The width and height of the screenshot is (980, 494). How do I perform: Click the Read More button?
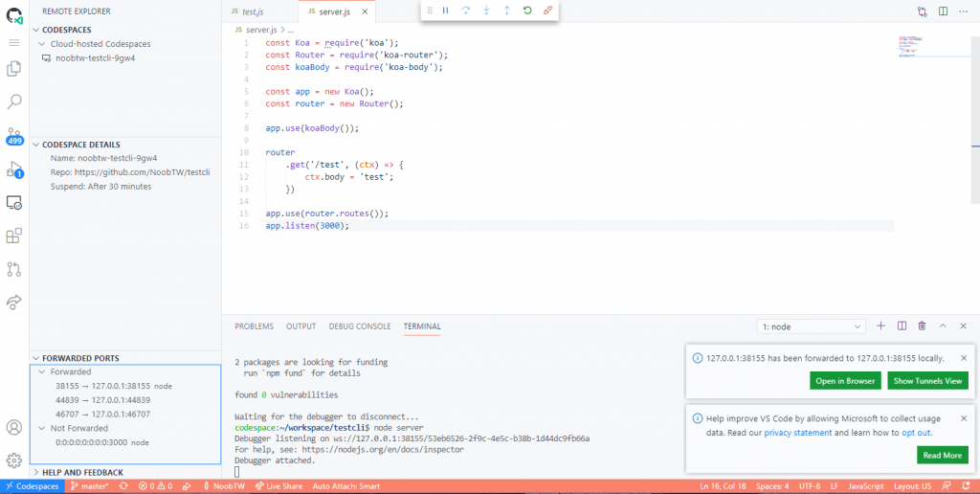[943, 456]
